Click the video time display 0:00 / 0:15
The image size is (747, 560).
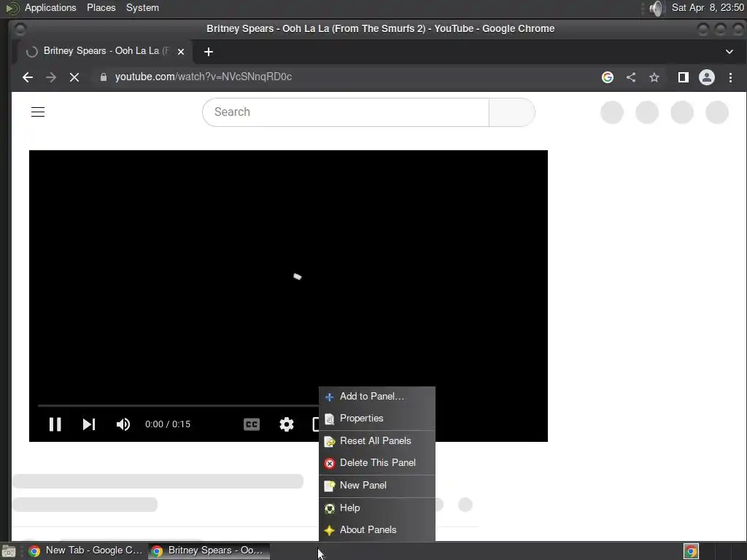point(168,424)
